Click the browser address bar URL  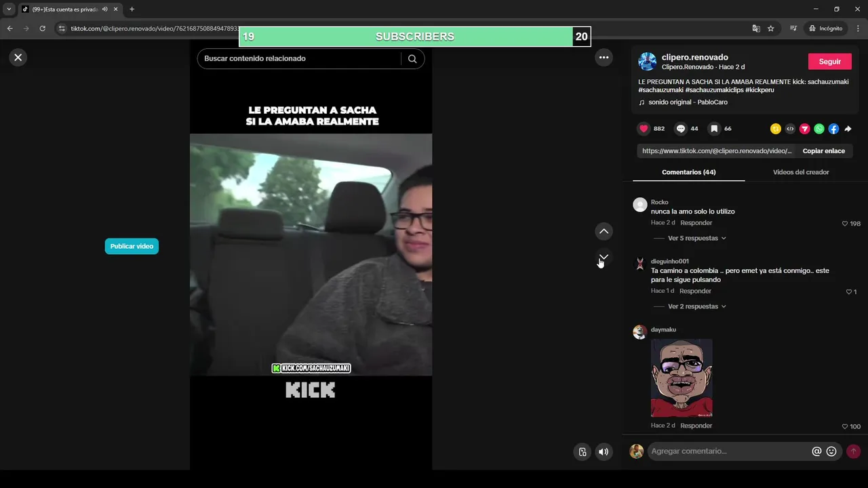(155, 28)
